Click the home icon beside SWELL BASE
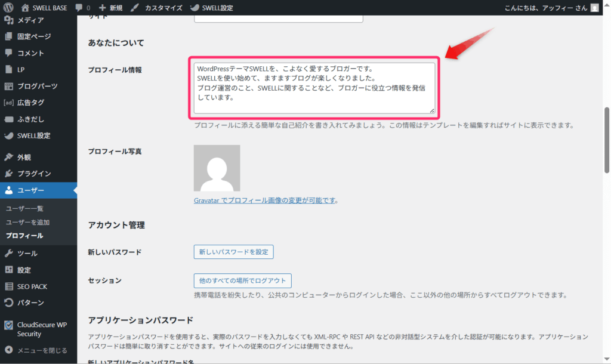 click(25, 7)
